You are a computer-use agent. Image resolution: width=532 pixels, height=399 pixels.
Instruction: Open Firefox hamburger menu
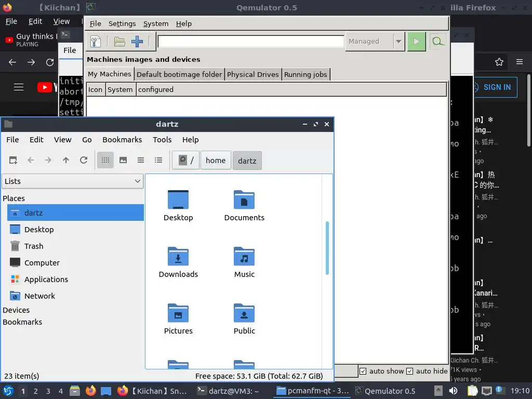[x=520, y=62]
